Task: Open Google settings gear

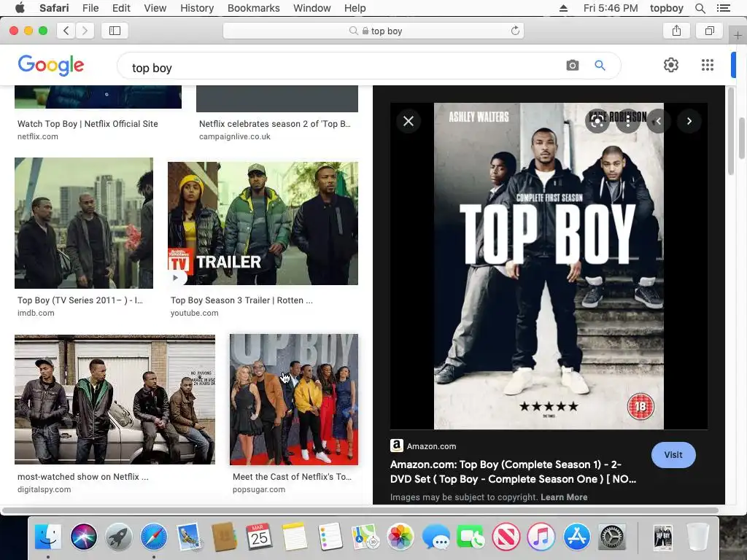Action: click(x=671, y=65)
